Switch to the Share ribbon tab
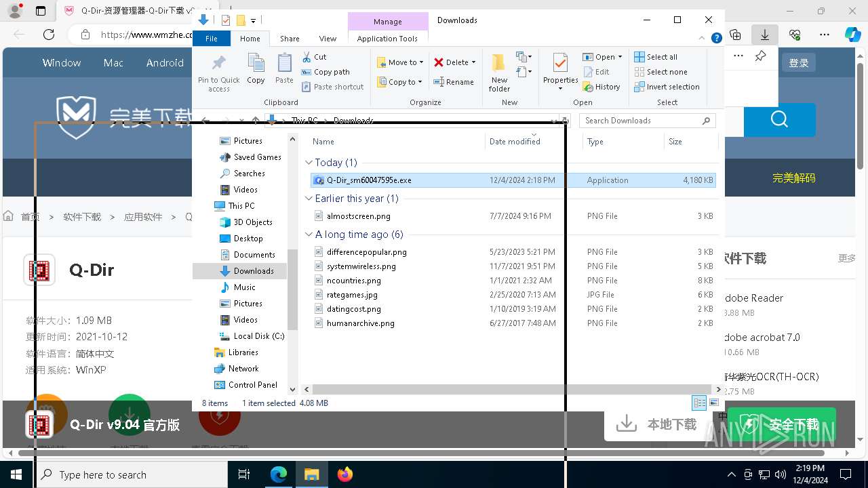Viewport: 868px width, 488px height. click(x=290, y=39)
